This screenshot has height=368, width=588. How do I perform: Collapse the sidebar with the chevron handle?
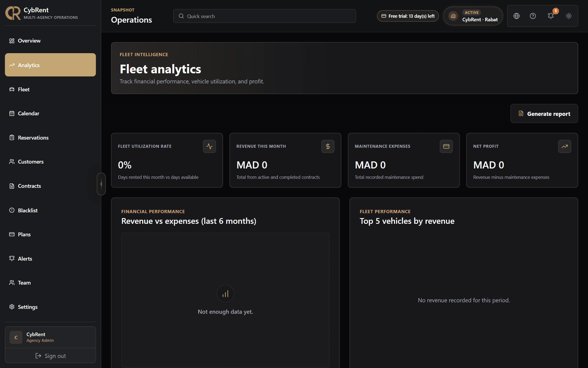101,184
